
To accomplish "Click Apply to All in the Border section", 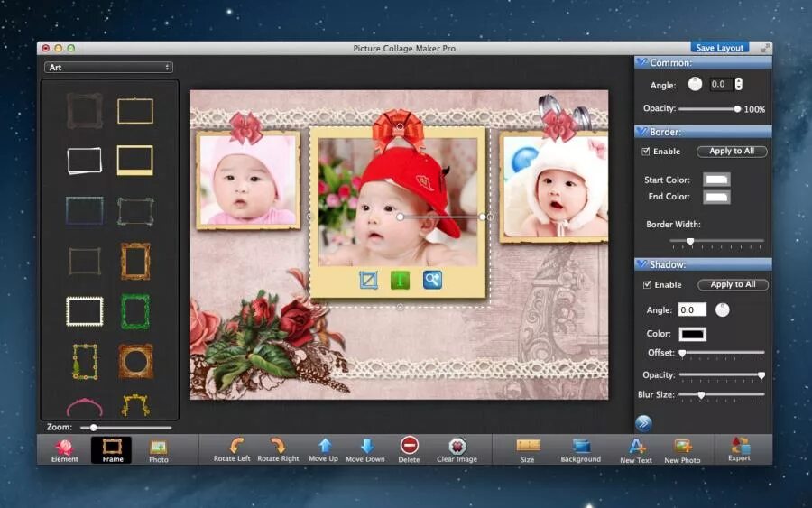I will (x=732, y=152).
